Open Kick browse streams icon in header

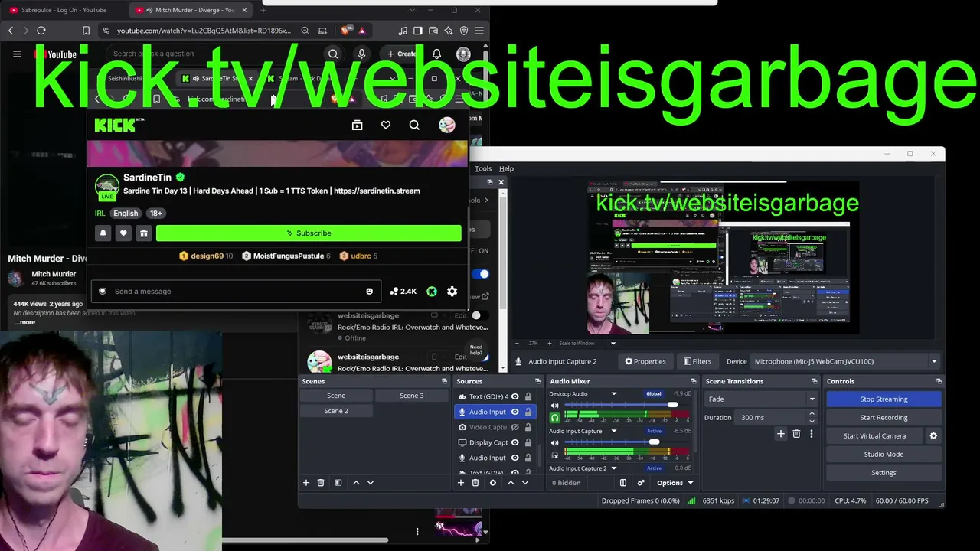357,126
